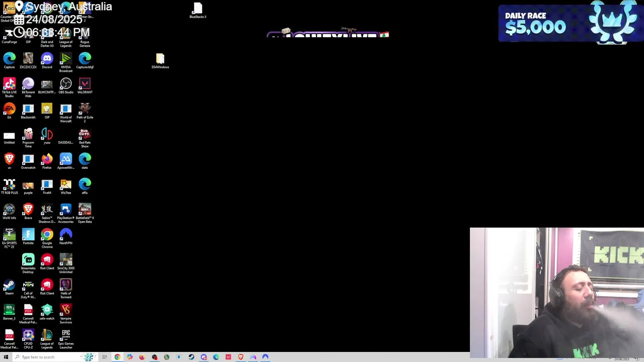Open the safe-watch shortcut

pyautogui.click(x=47, y=311)
